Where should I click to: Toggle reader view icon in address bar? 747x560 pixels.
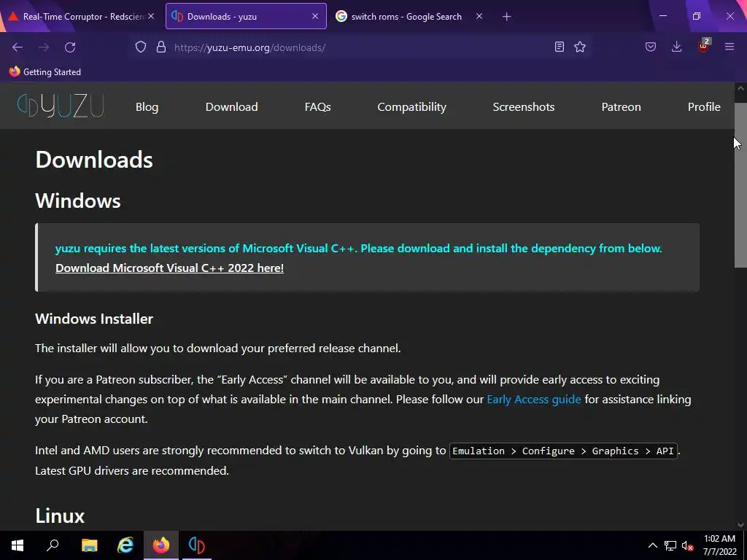point(560,47)
